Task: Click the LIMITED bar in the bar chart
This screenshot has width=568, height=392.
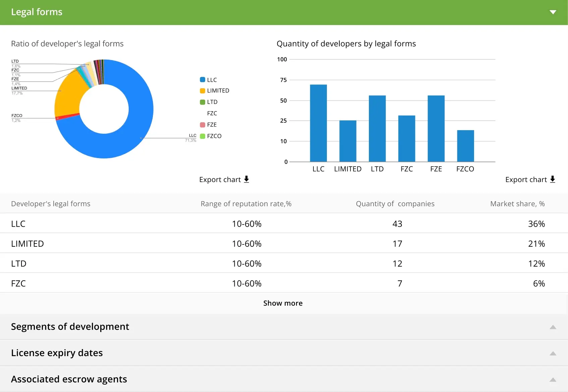Action: click(348, 141)
